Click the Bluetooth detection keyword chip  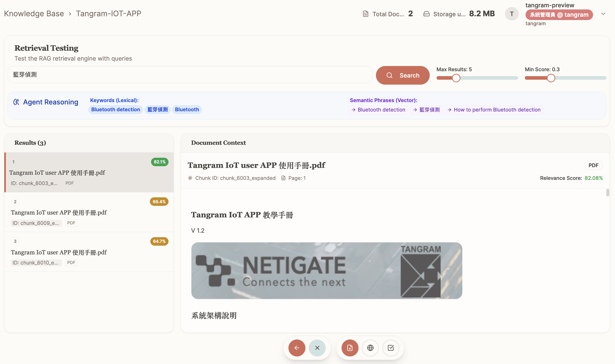(115, 110)
